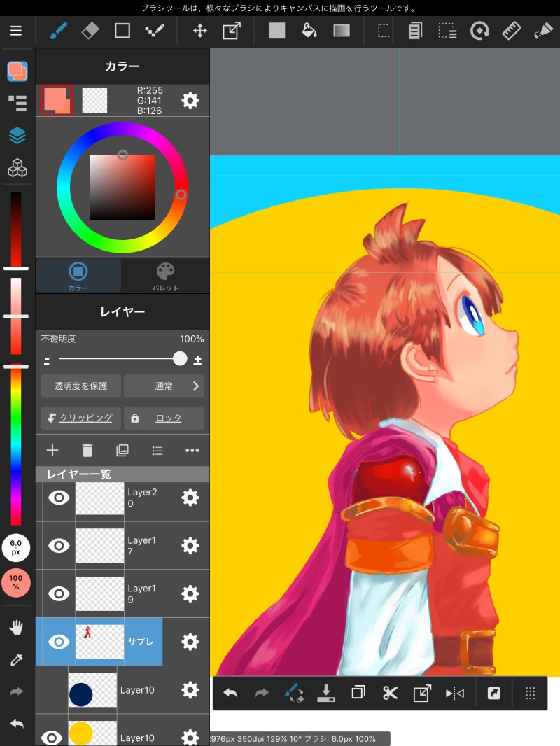The image size is (560, 746).
Task: Open Layer20 settings gear
Action: pyautogui.click(x=190, y=498)
